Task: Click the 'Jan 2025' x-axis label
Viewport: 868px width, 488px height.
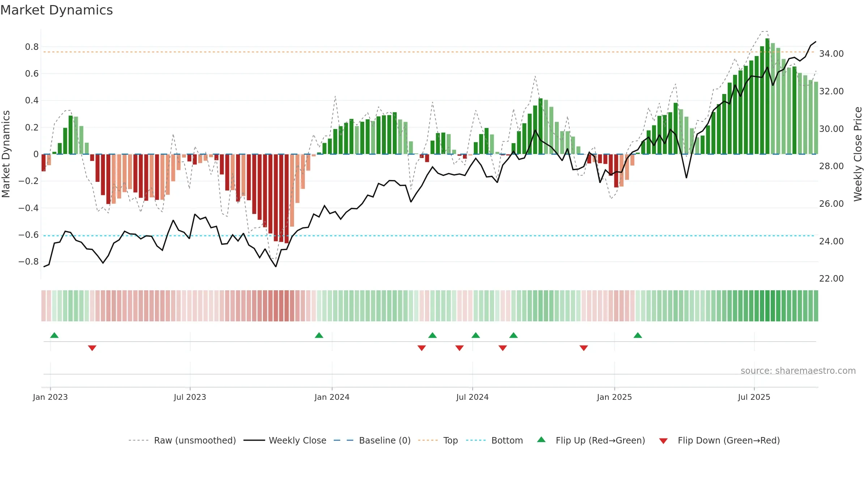Action: (614, 397)
